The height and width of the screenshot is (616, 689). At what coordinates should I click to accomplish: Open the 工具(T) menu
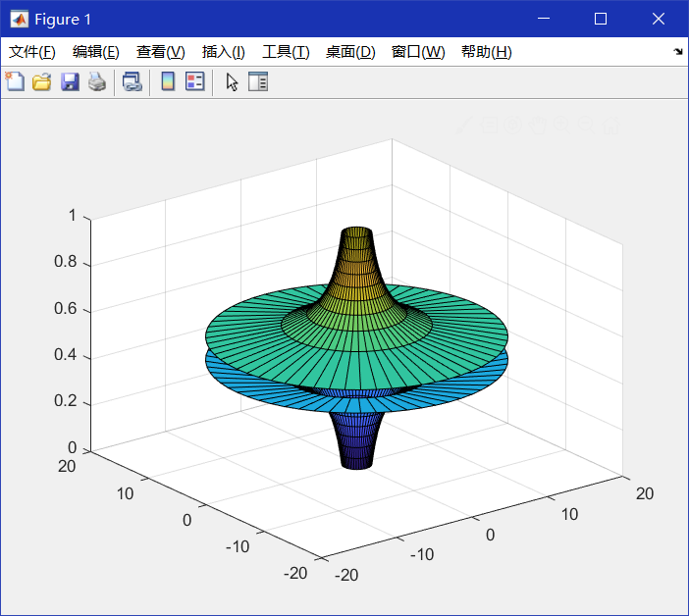(286, 52)
